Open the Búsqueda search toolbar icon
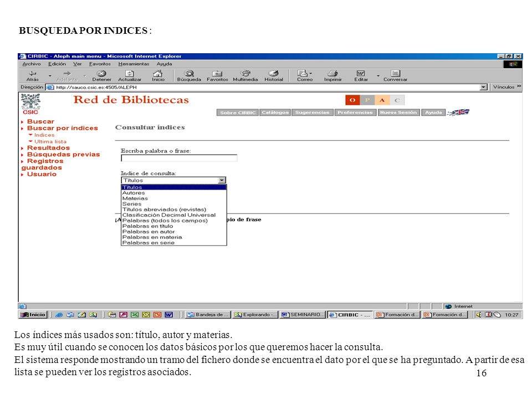 tap(189, 73)
